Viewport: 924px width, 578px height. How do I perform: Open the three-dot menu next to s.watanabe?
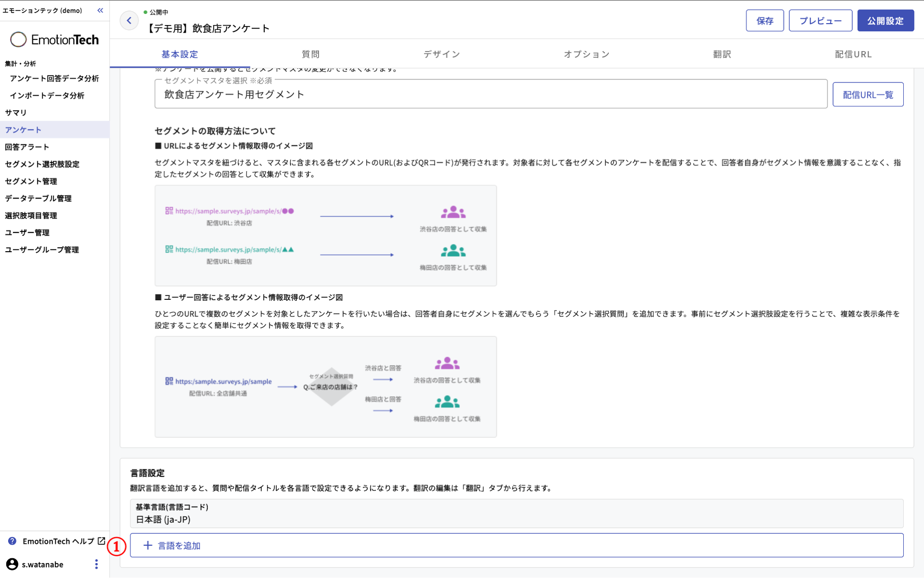click(96, 564)
